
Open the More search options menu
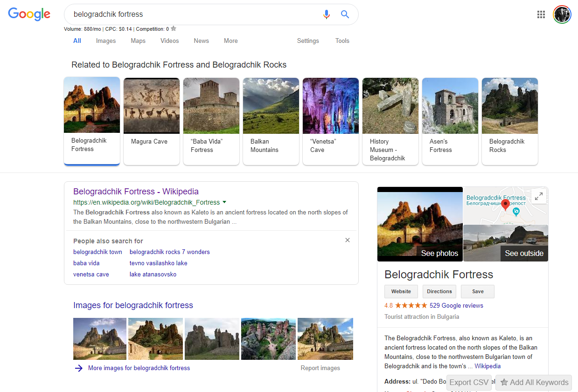pos(231,41)
